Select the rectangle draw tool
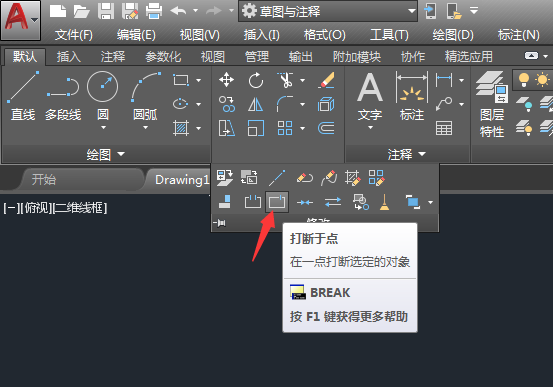Viewport: 553px width, 387px height. point(181,80)
